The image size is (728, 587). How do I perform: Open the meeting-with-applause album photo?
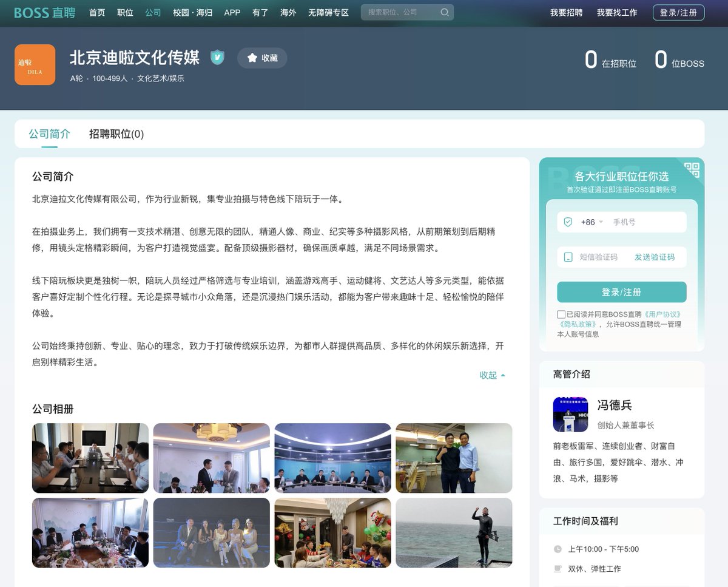click(90, 458)
